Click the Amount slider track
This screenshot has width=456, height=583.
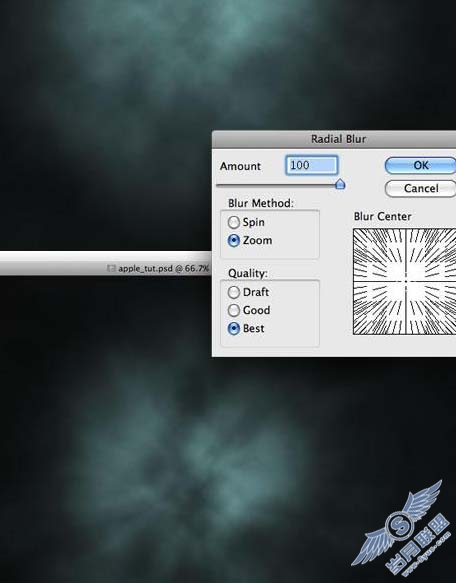point(278,184)
